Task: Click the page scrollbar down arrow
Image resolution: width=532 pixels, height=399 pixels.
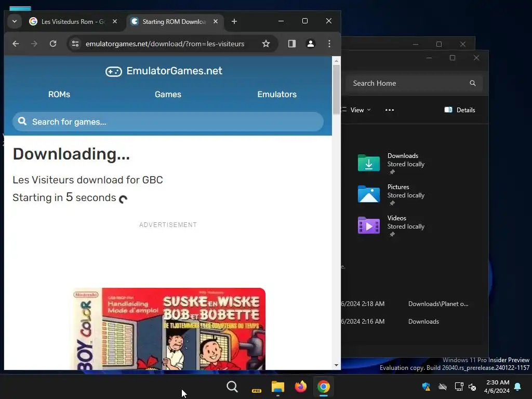Action: coord(336,365)
